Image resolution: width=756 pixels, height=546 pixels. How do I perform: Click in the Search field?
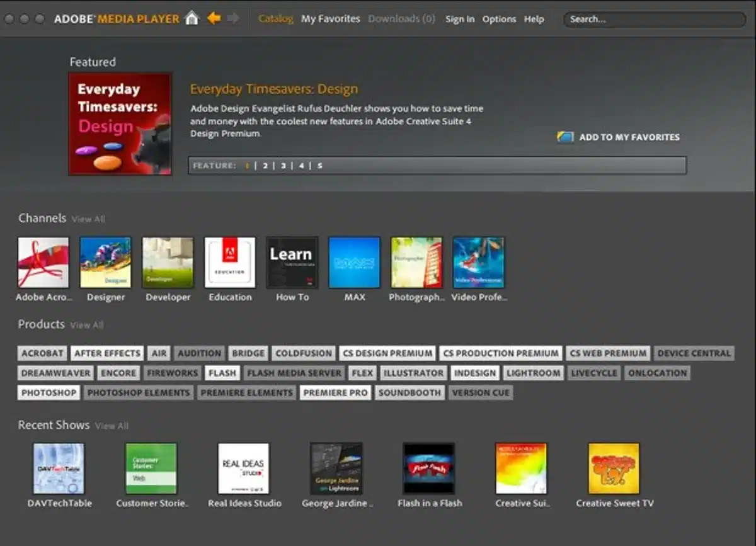pos(655,19)
